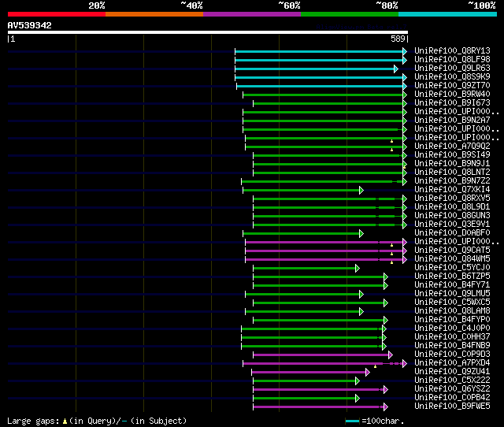Click the yellow gap marker under A7PXD4 bar
504x427 pixels.
coord(375,366)
